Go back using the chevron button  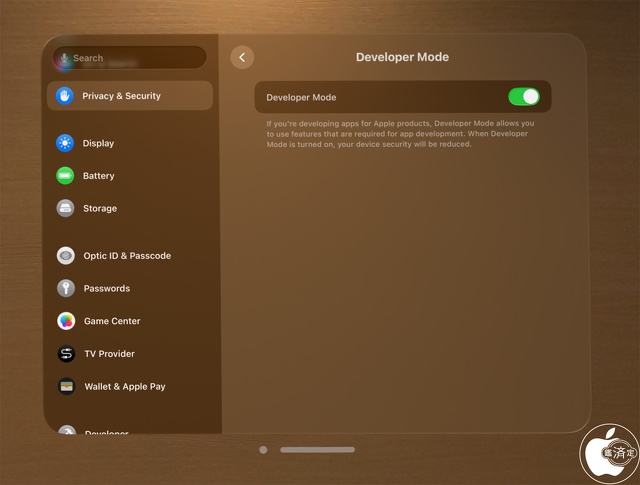tap(242, 58)
